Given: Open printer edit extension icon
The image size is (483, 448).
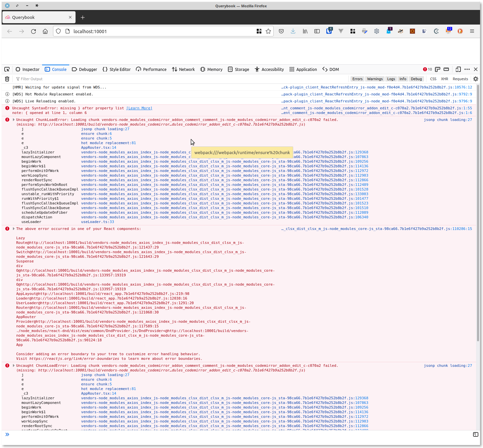Looking at the screenshot, I should pyautogui.click(x=365, y=31).
